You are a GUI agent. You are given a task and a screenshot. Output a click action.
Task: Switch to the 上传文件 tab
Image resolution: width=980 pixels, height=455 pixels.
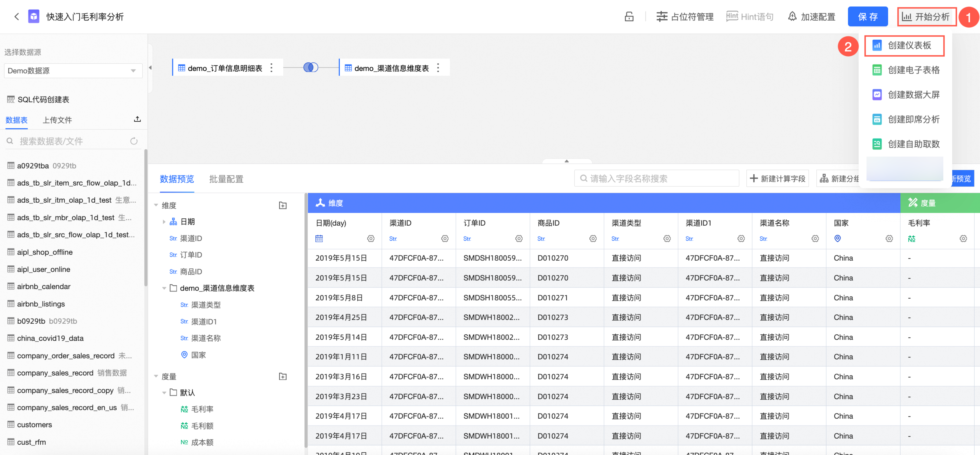[57, 120]
